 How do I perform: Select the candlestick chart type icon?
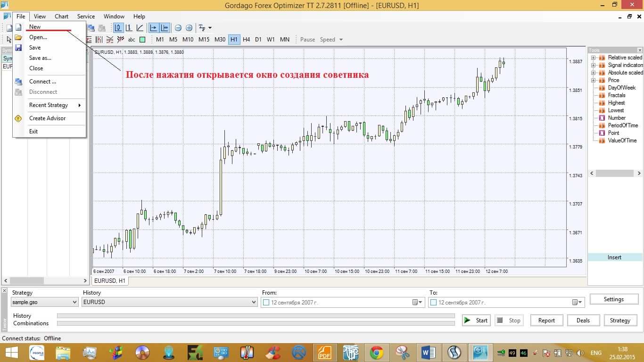[x=118, y=28]
